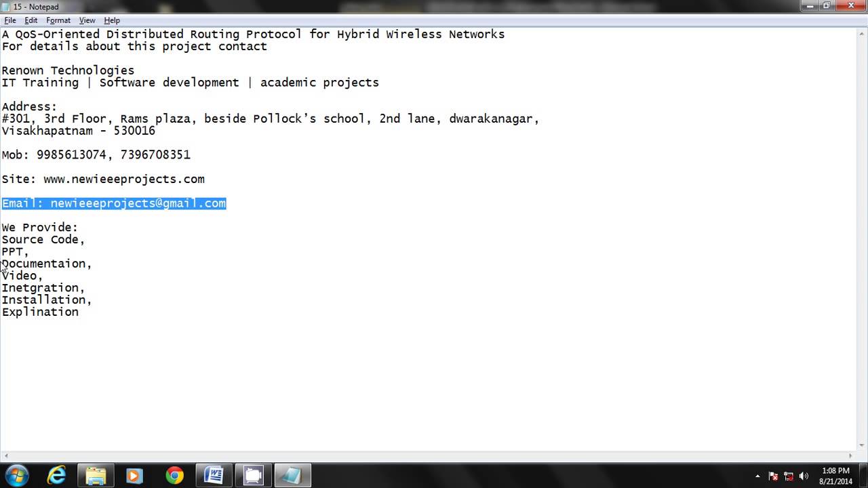Click on the text www.newieeeprojects.com
Screen dimensions: 868x488
(x=124, y=179)
